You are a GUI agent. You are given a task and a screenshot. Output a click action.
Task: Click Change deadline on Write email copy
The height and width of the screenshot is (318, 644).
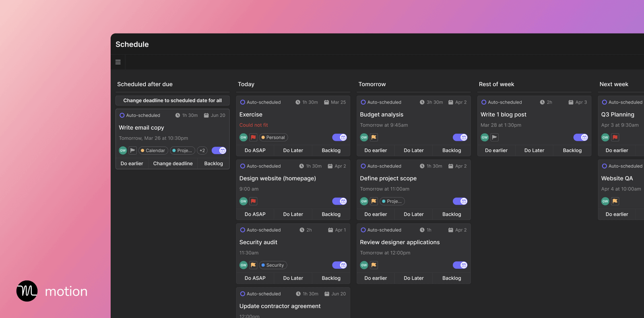click(173, 164)
